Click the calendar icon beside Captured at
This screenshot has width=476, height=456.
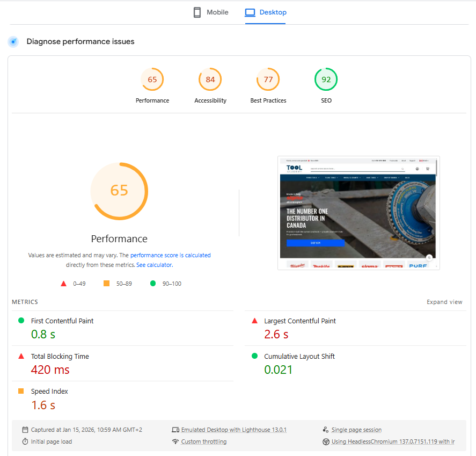pyautogui.click(x=25, y=430)
